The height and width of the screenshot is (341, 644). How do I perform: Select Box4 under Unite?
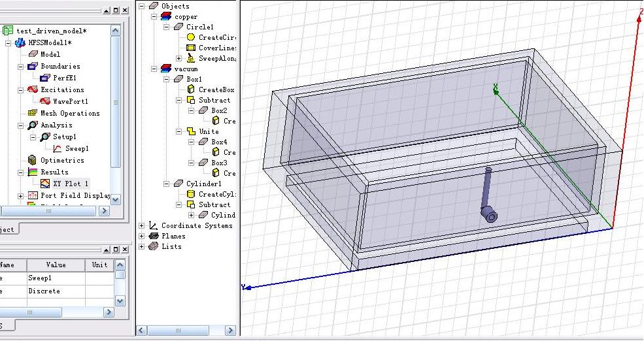(x=219, y=142)
